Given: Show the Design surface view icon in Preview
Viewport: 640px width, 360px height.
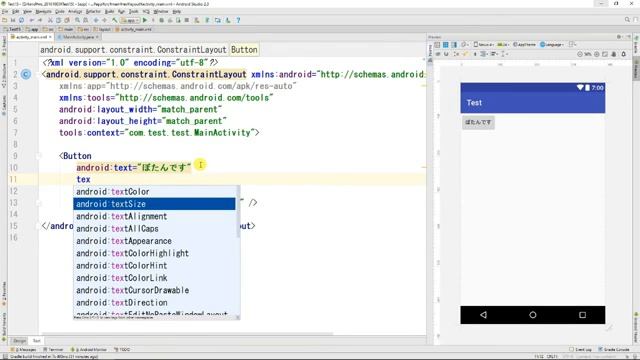Looking at the screenshot, I should (x=437, y=45).
